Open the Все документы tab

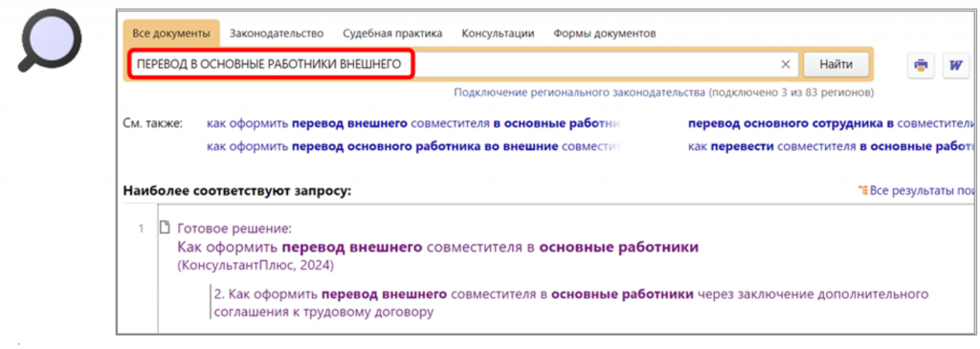tap(171, 33)
